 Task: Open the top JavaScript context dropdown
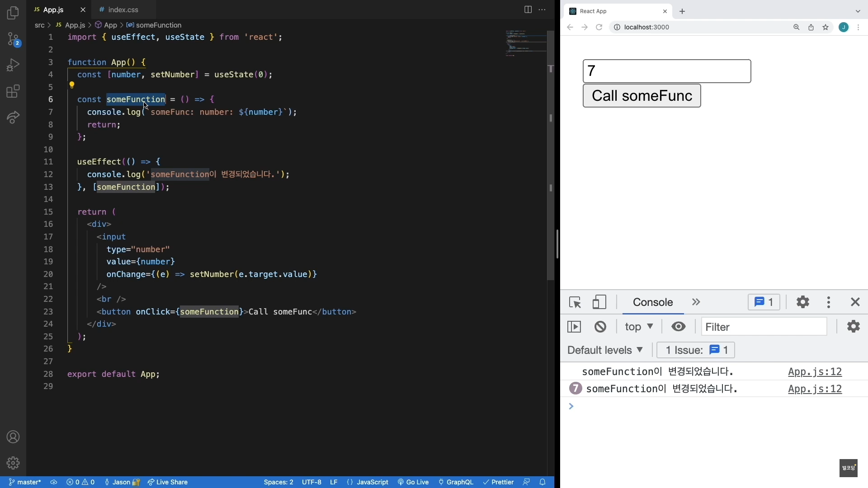tap(638, 327)
